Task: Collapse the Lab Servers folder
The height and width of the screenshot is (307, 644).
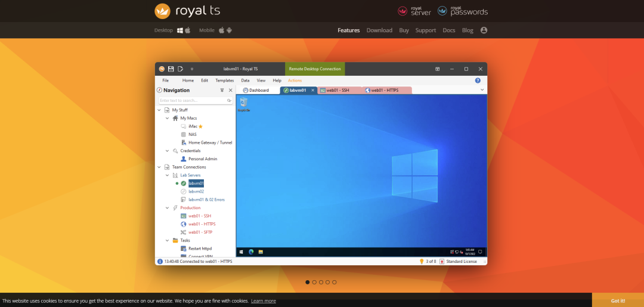Action: coord(167,175)
